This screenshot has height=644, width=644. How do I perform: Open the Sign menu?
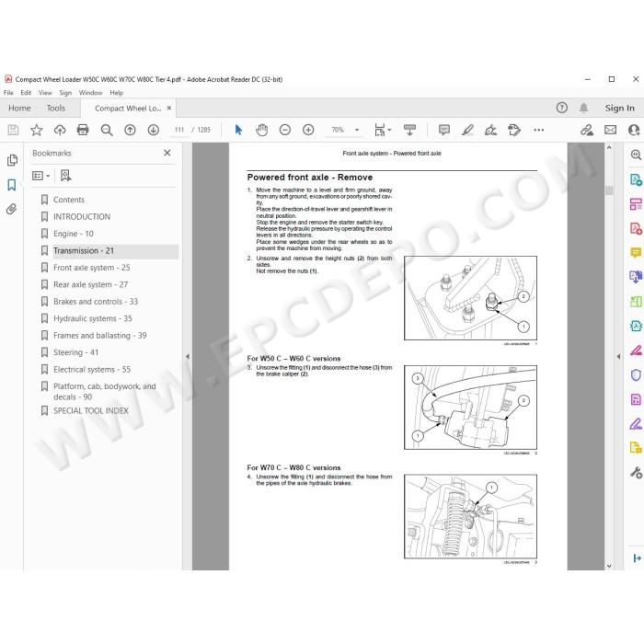pyautogui.click(x=65, y=93)
